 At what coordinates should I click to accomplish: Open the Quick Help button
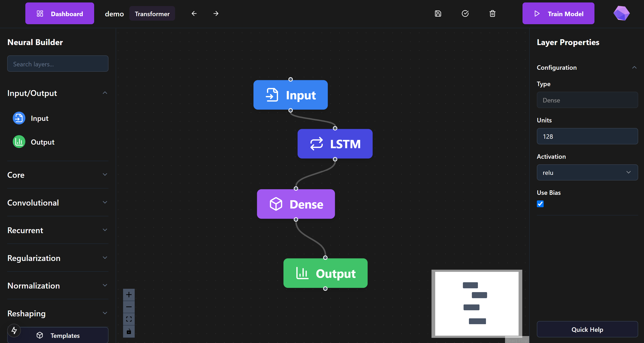pyautogui.click(x=587, y=329)
